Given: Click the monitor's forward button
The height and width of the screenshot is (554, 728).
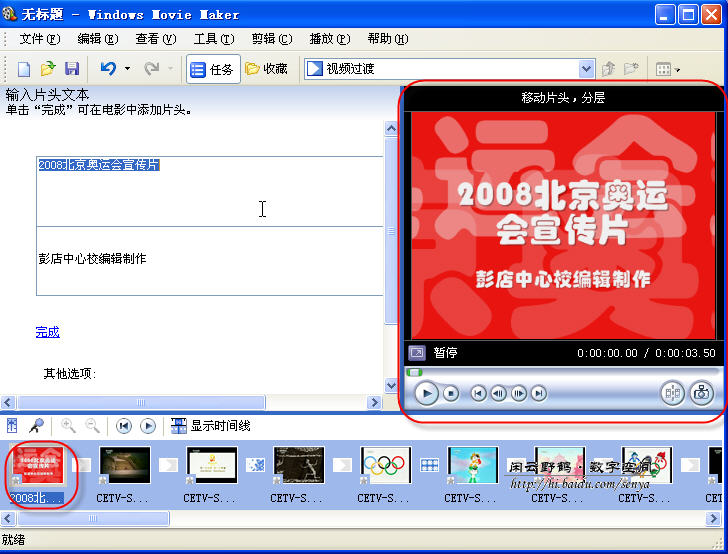Looking at the screenshot, I should tap(539, 394).
